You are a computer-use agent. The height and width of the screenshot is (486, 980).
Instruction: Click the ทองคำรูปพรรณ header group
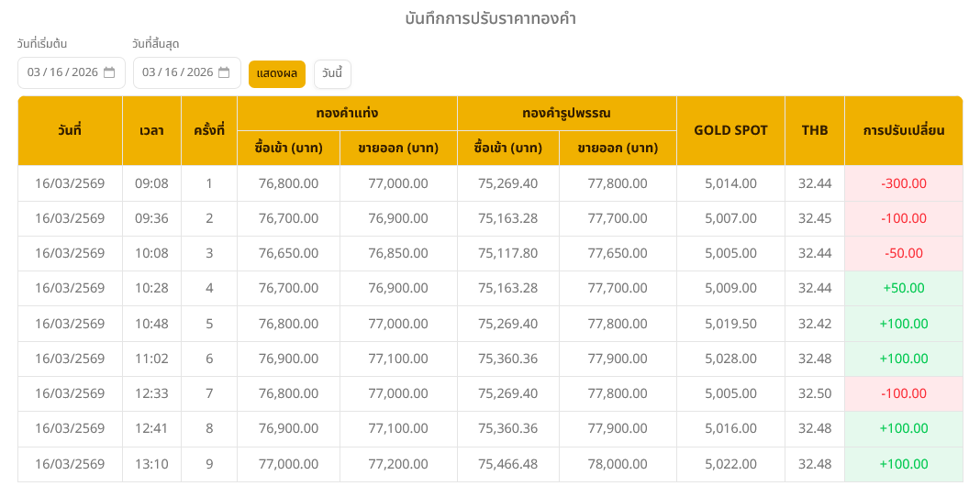566,113
